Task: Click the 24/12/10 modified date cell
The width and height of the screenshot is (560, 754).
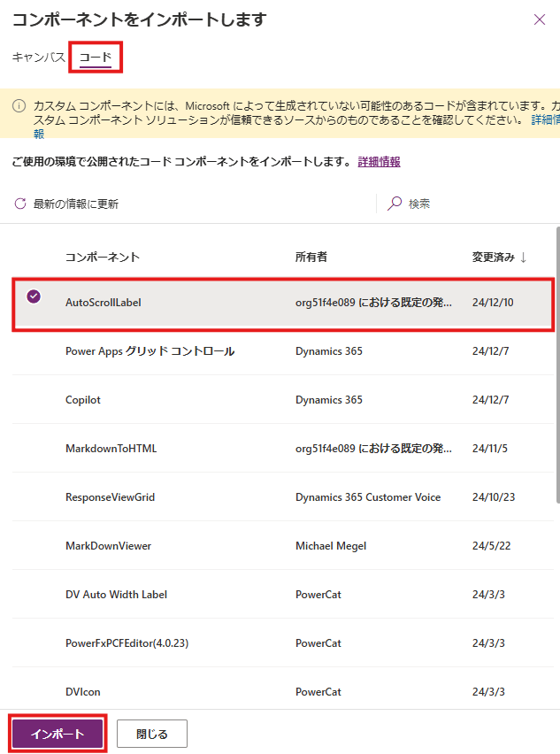Action: click(x=493, y=303)
